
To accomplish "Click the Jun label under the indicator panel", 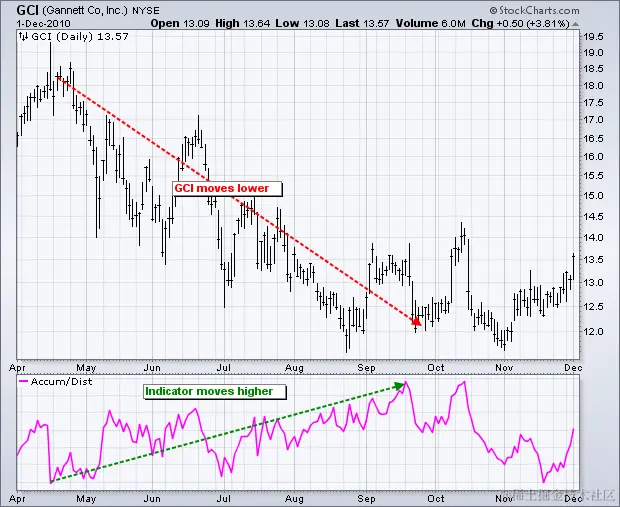I will pos(152,498).
